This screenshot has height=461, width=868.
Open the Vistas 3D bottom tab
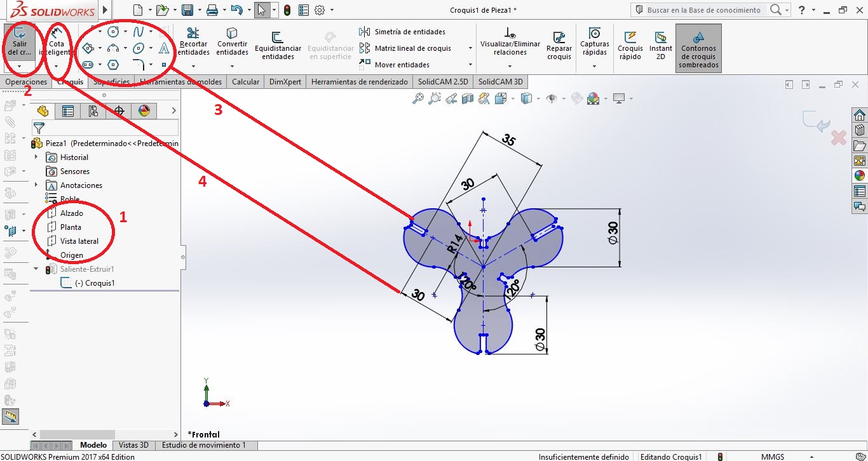(x=133, y=445)
